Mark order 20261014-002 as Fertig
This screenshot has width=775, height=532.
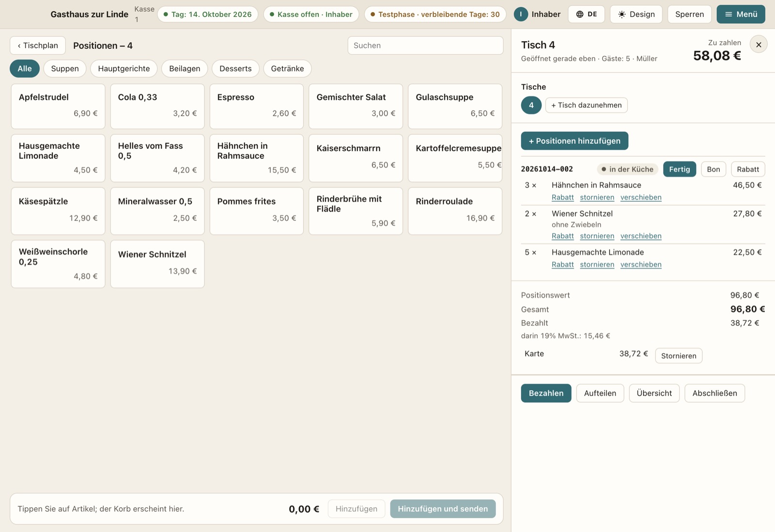[x=679, y=169]
